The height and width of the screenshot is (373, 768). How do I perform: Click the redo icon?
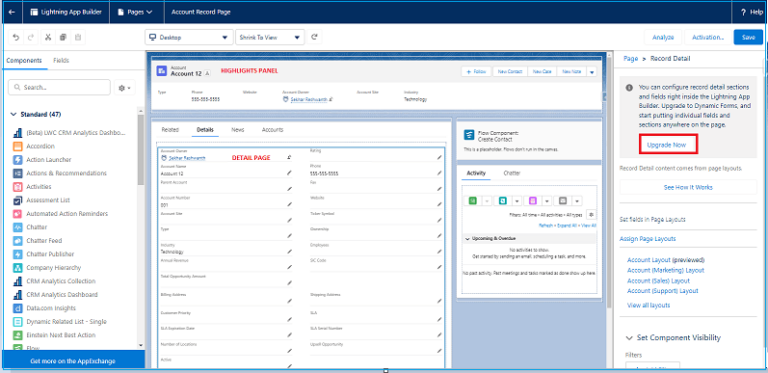[x=31, y=37]
